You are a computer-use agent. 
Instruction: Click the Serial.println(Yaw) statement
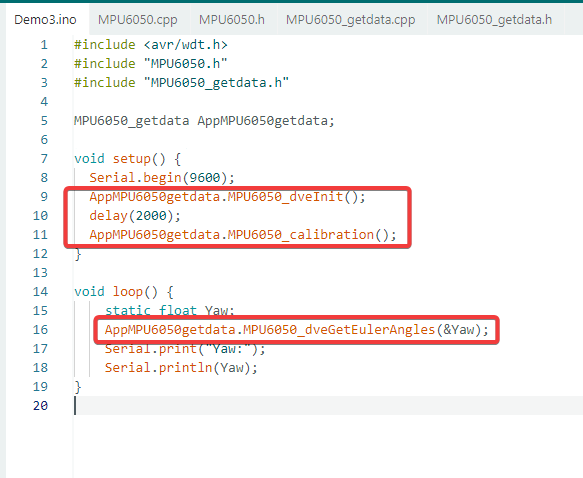coord(181,368)
